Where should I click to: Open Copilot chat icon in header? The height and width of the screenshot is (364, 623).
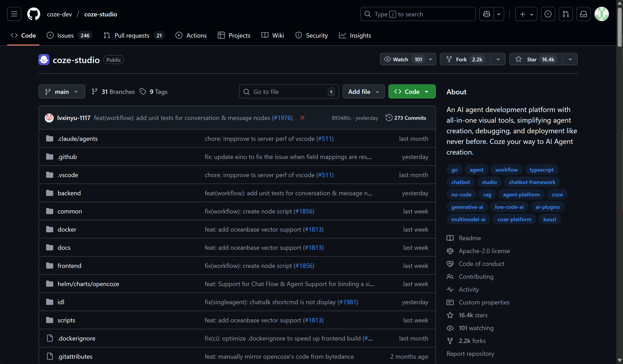click(x=486, y=14)
